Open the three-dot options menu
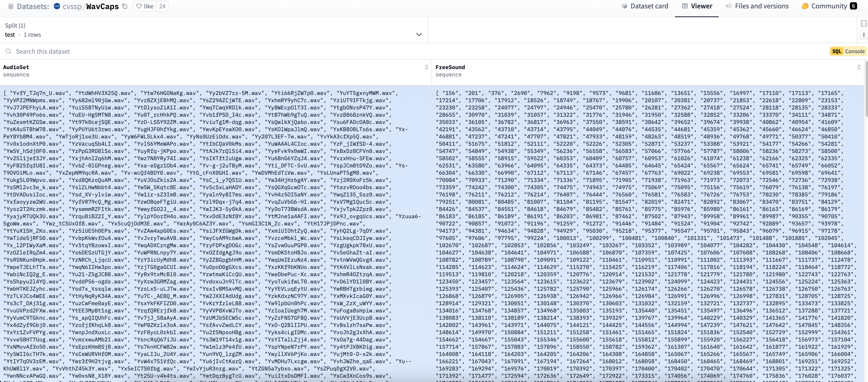 pos(864,35)
